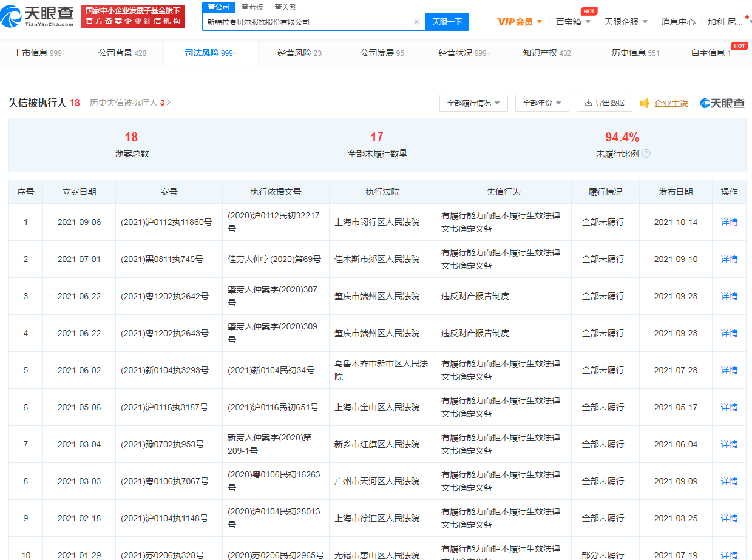Viewport: 752px width, 560px height.
Task: Switch to the 查老板 search tab
Action: 252,7
